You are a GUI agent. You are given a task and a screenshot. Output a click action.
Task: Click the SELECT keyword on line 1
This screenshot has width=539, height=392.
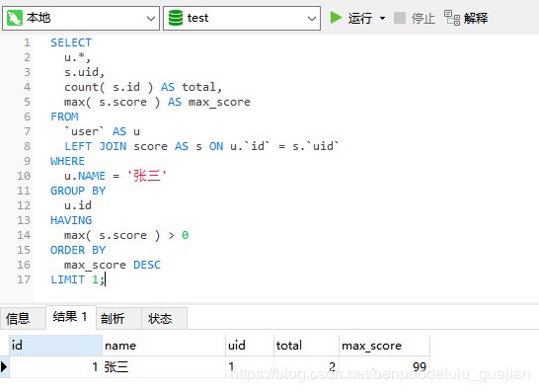(71, 42)
